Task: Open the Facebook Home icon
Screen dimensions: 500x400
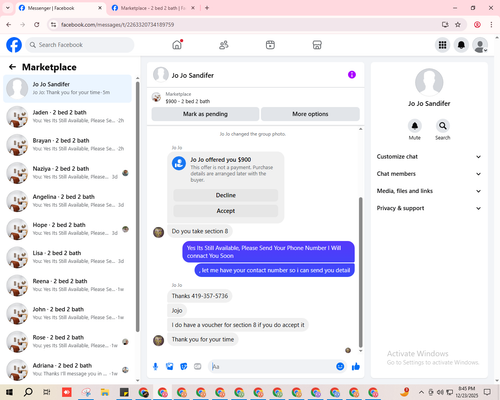Action: coord(177,45)
